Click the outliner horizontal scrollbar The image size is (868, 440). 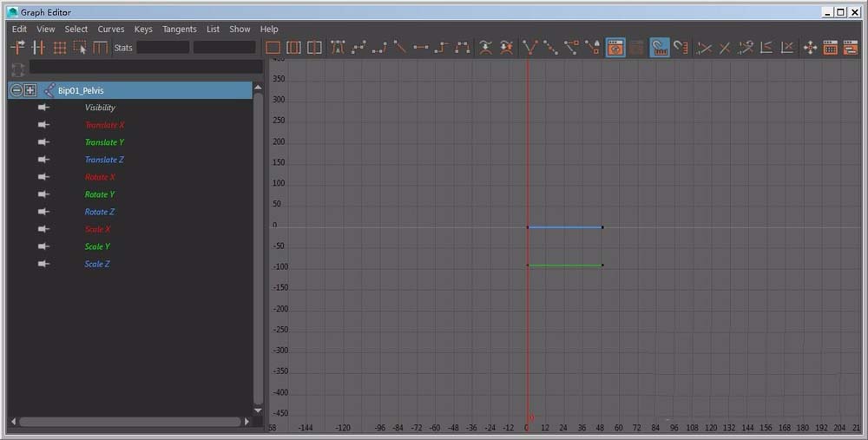pos(130,422)
